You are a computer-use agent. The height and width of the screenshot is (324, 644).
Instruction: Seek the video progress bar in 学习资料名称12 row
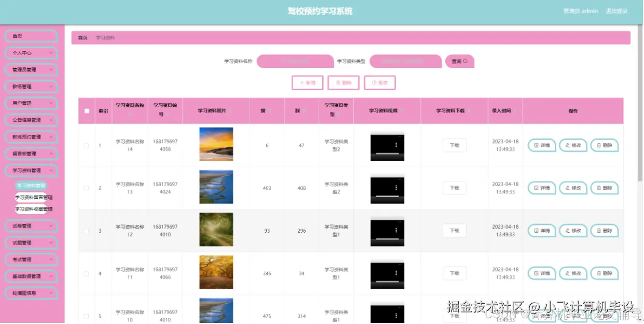(x=387, y=239)
